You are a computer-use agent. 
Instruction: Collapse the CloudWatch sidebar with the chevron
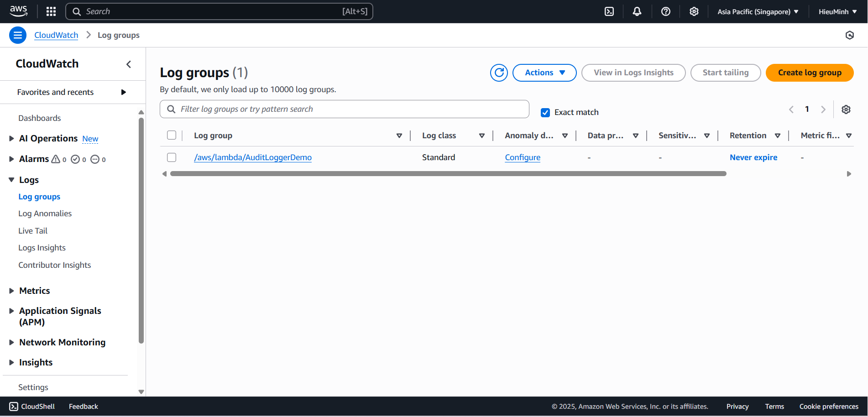point(129,64)
